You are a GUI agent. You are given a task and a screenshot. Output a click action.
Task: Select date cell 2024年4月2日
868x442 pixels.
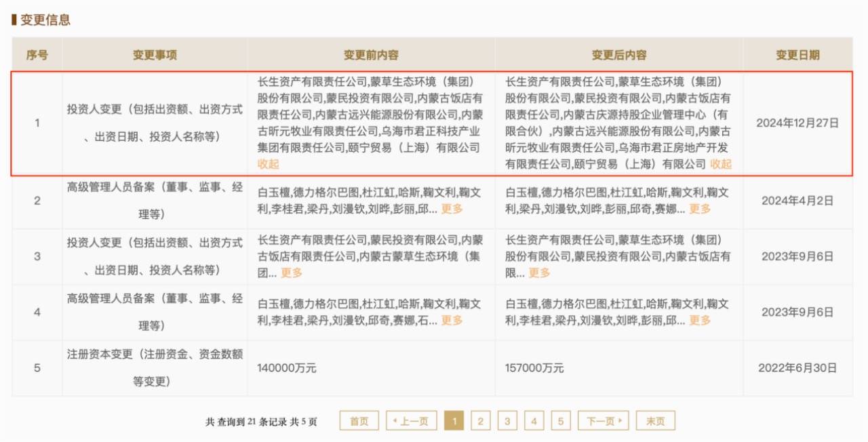tap(797, 201)
